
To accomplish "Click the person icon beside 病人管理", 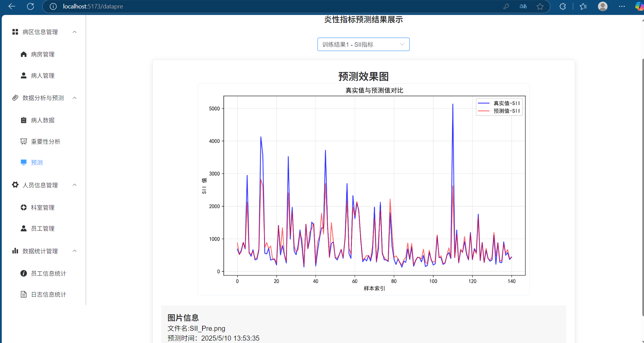I will 24,75.
